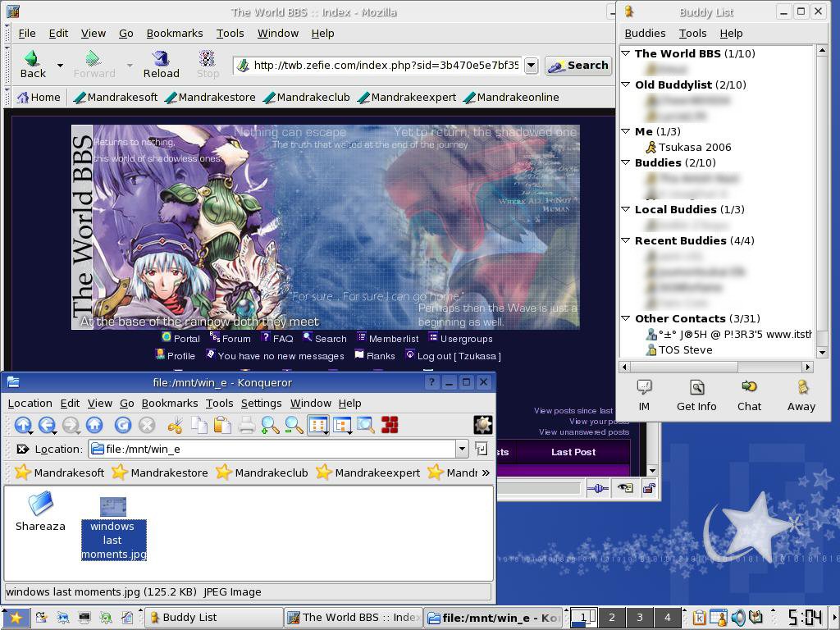Image resolution: width=840 pixels, height=630 pixels.
Task: Collapse The World BBS buddy group
Action: [x=626, y=53]
